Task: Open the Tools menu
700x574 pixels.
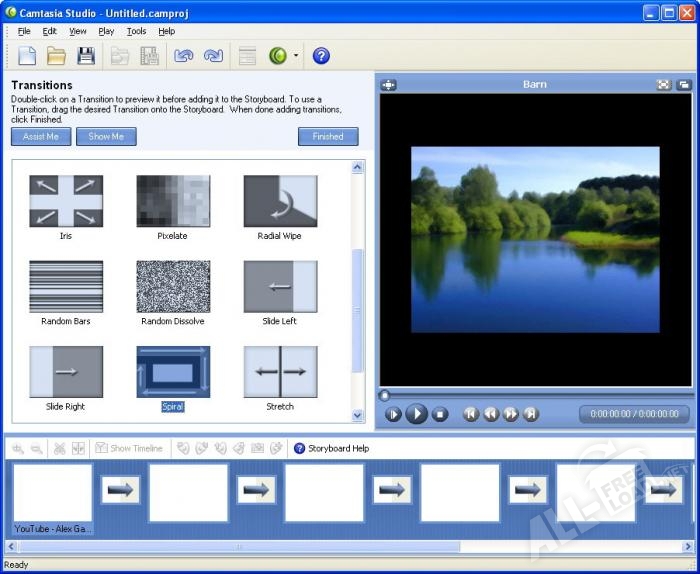Action: [x=136, y=31]
